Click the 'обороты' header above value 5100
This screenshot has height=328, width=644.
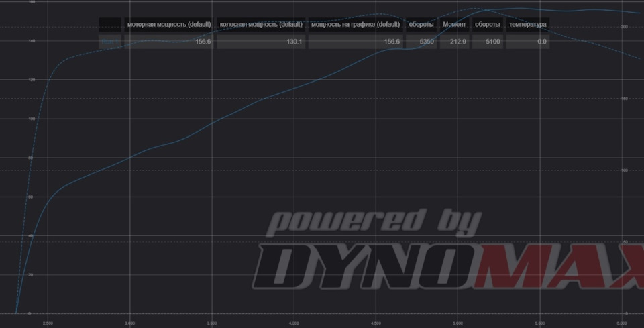pos(488,25)
